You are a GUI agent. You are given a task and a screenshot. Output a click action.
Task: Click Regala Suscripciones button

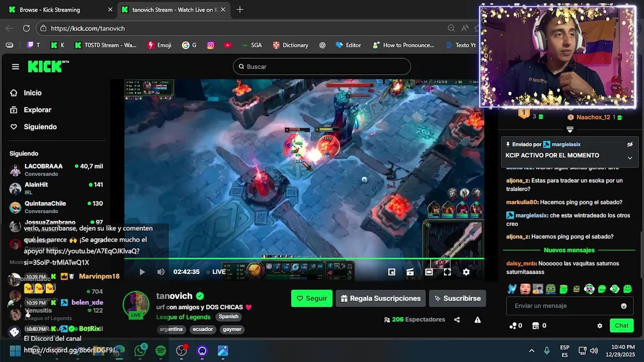pyautogui.click(x=380, y=298)
